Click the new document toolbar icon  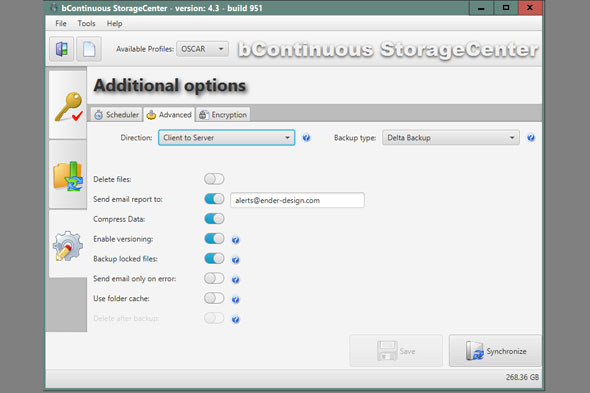pyautogui.click(x=89, y=49)
